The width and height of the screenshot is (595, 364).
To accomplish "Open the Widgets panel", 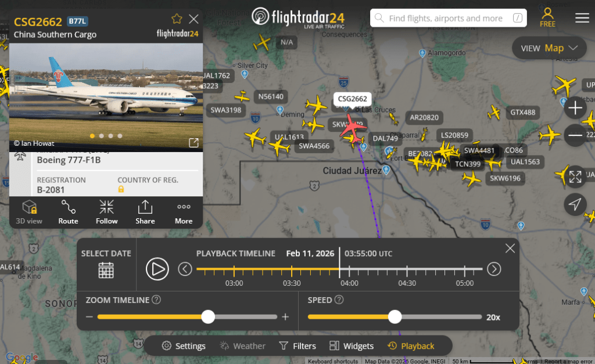I will [x=352, y=346].
